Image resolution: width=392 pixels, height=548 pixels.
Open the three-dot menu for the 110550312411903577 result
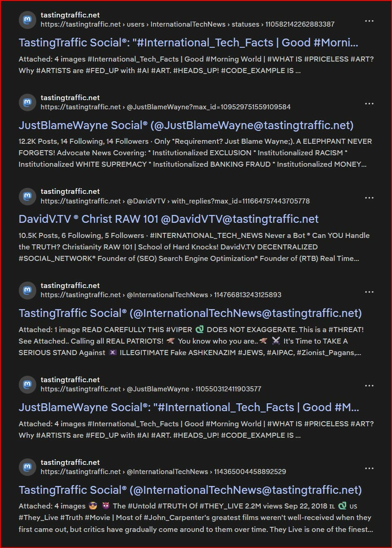(370, 386)
